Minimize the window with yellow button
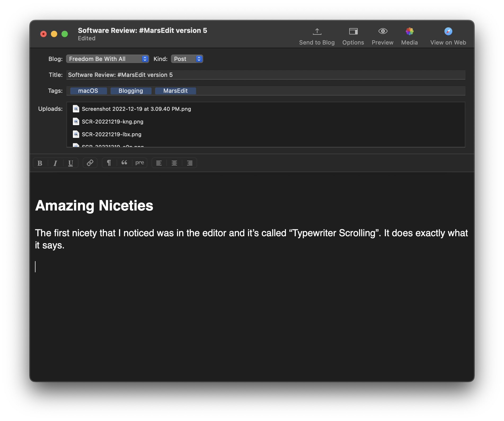Viewport: 504px width, 421px height. click(x=54, y=34)
